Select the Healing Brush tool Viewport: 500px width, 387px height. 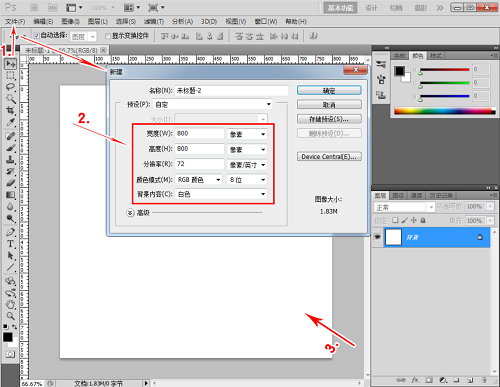(10, 136)
